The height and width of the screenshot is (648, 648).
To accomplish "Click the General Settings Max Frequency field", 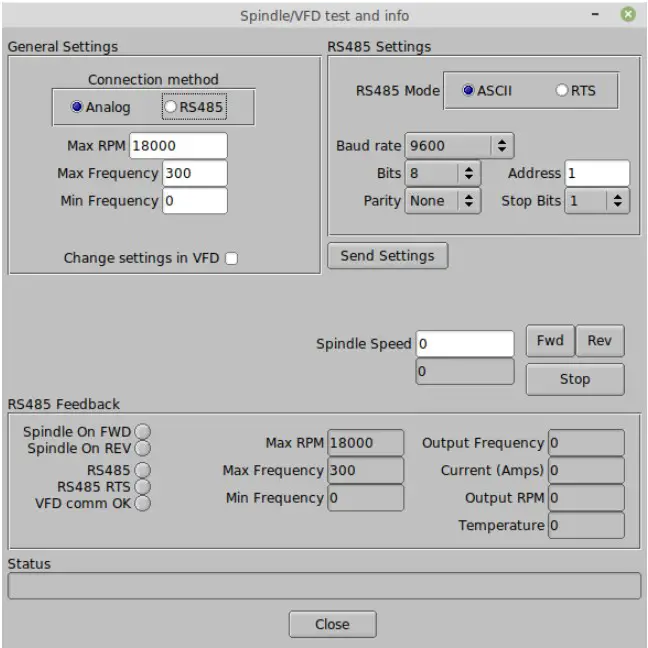I will tap(195, 173).
